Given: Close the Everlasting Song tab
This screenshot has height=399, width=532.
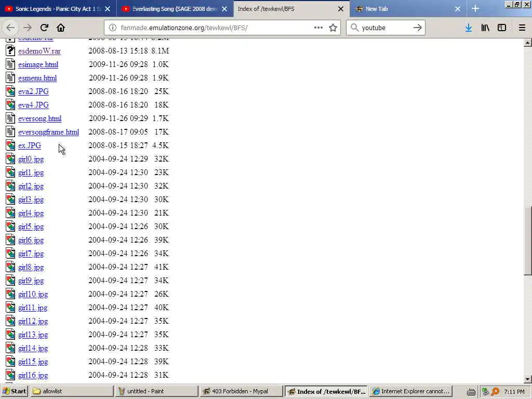Looking at the screenshot, I should [224, 9].
